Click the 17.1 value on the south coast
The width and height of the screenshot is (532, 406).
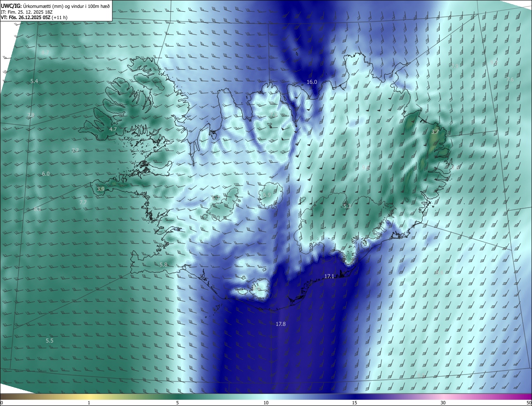pyautogui.click(x=329, y=276)
